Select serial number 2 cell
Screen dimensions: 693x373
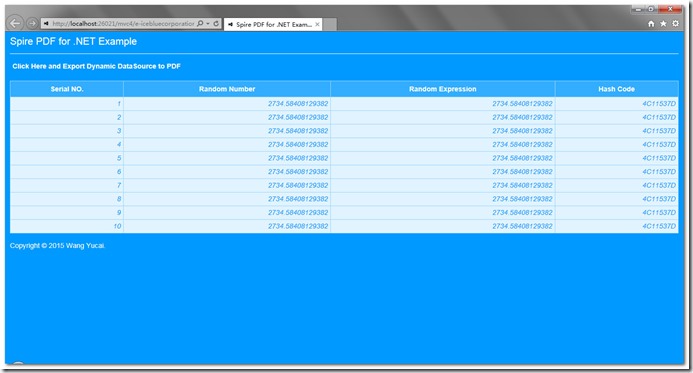(67, 118)
